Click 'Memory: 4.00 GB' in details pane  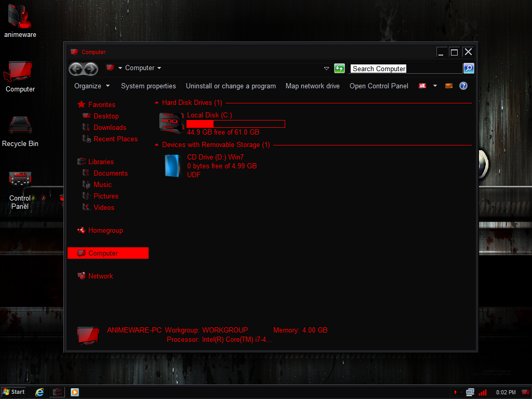[x=300, y=330]
